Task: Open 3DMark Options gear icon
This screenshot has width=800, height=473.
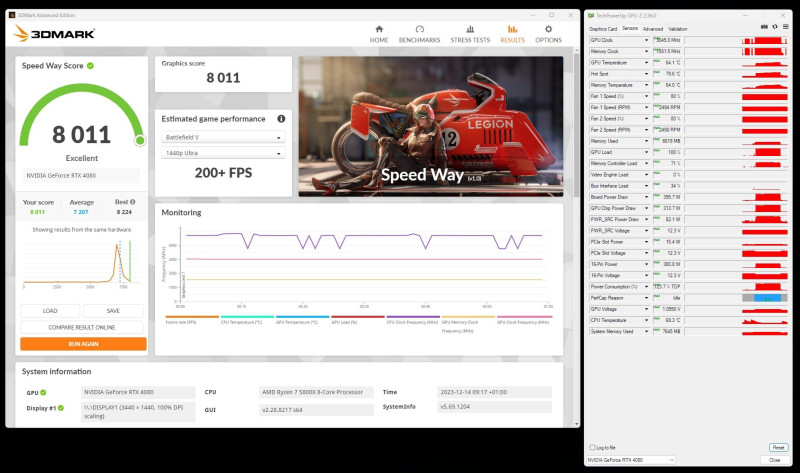Action: (548, 29)
